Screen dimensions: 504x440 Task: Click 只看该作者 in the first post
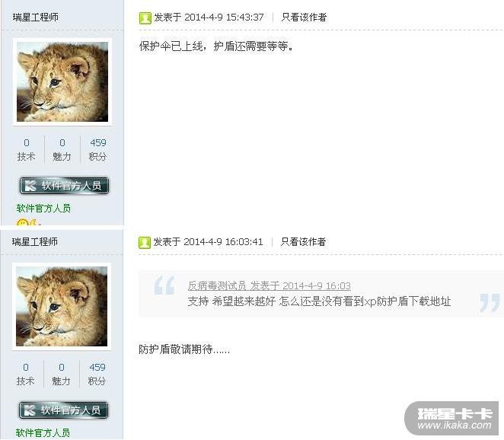click(304, 17)
